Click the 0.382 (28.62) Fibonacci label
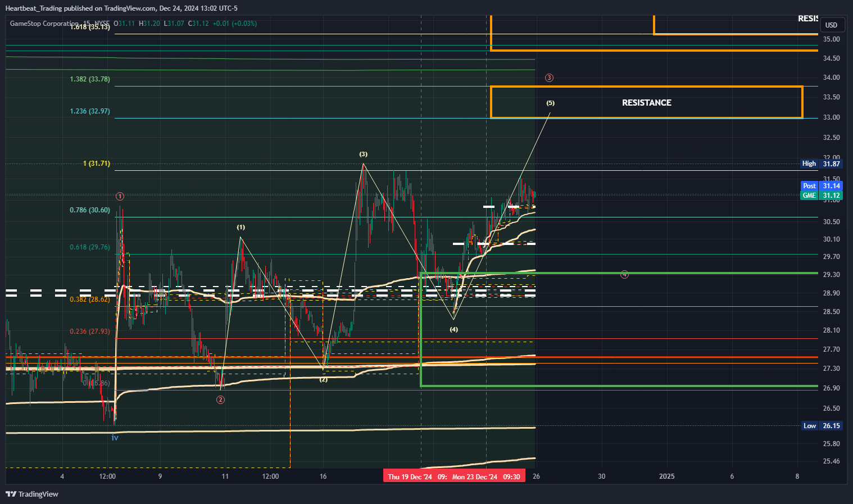 coord(90,300)
